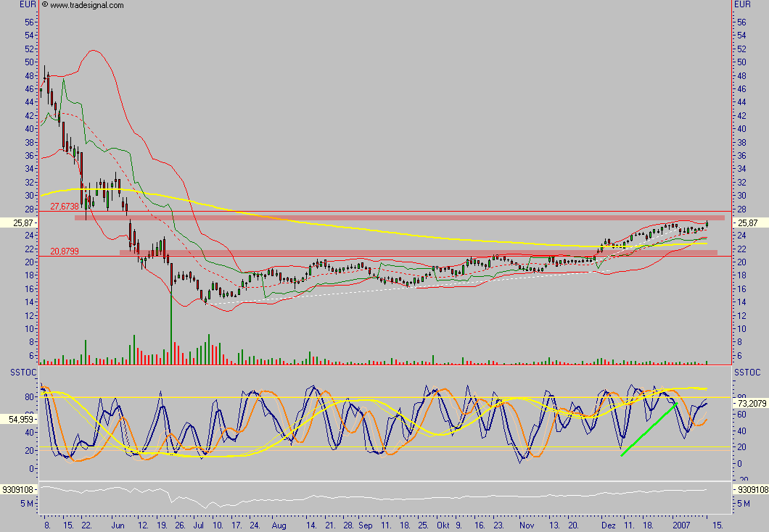Click the tall green volume spike bar
769x532 pixels.
(x=171, y=319)
